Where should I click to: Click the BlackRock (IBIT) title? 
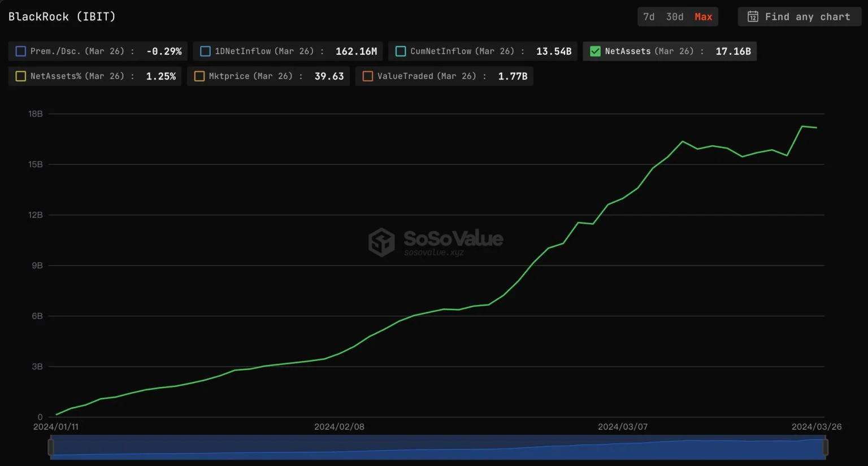coord(62,16)
